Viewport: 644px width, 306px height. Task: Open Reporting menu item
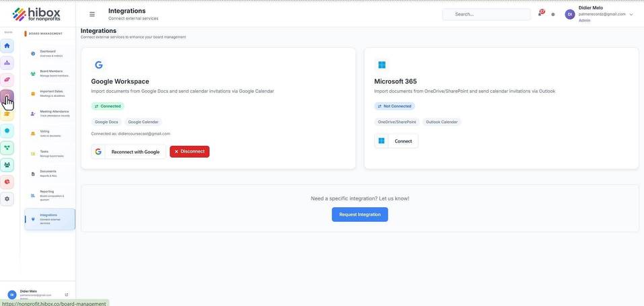(50, 195)
